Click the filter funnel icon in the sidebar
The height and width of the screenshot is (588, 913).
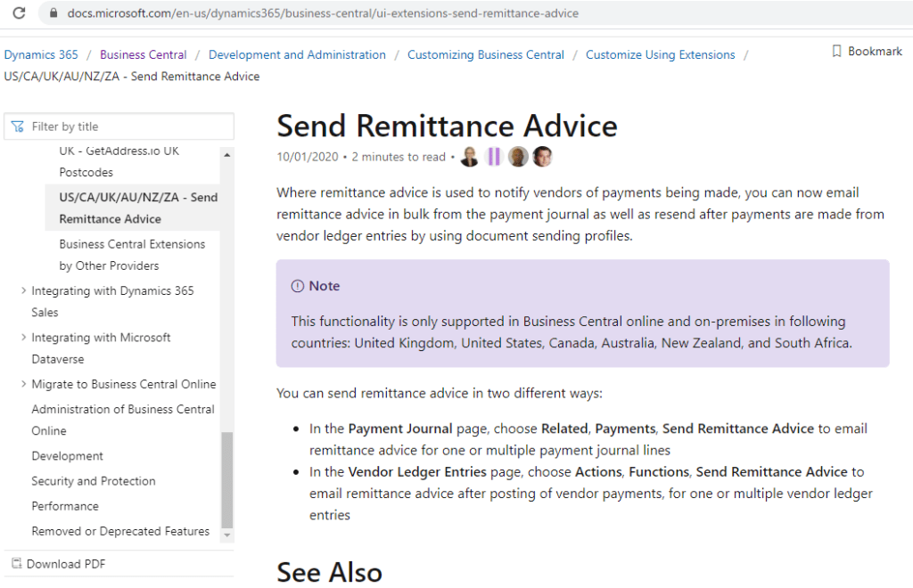tap(18, 127)
